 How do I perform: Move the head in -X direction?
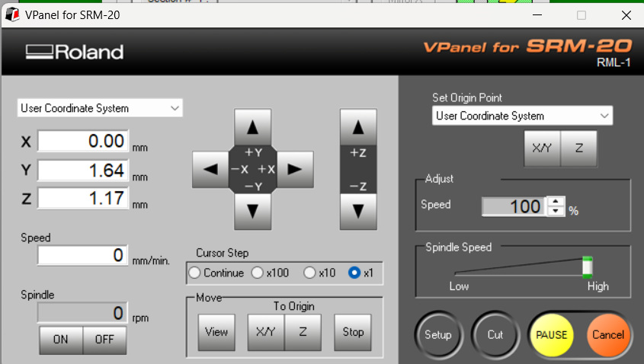pyautogui.click(x=210, y=169)
